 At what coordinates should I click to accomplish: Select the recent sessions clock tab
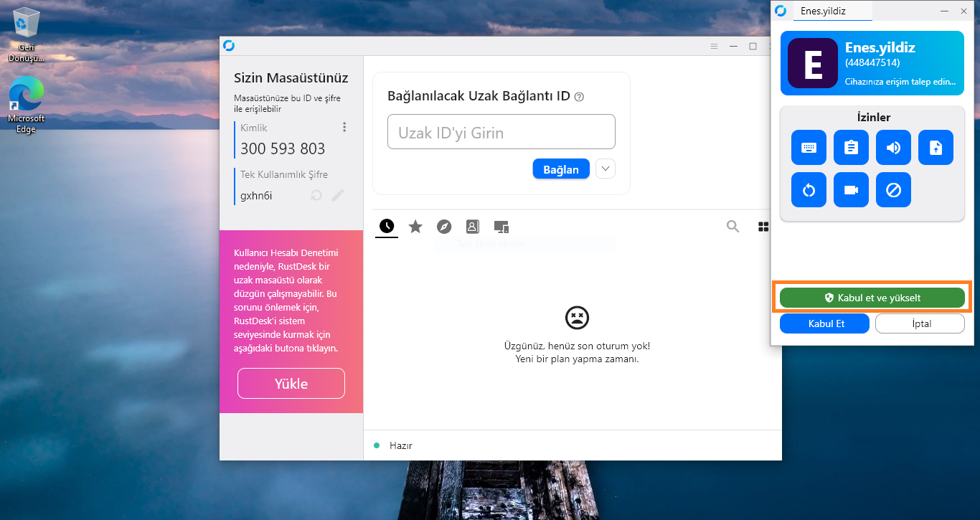coord(387,227)
